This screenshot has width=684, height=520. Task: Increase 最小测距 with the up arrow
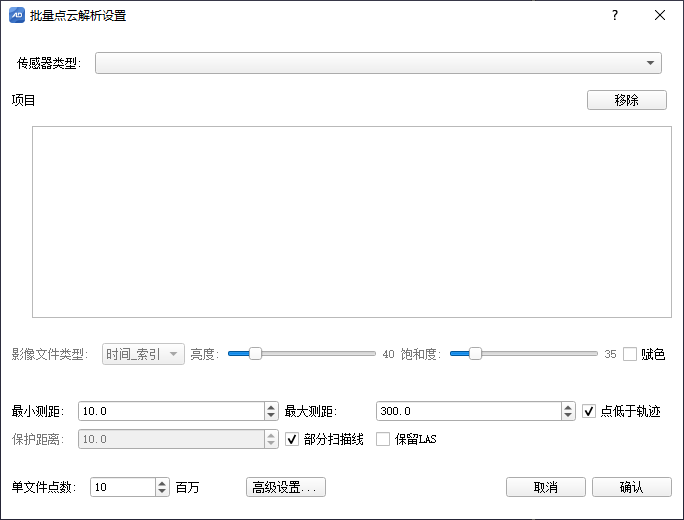pos(271,407)
